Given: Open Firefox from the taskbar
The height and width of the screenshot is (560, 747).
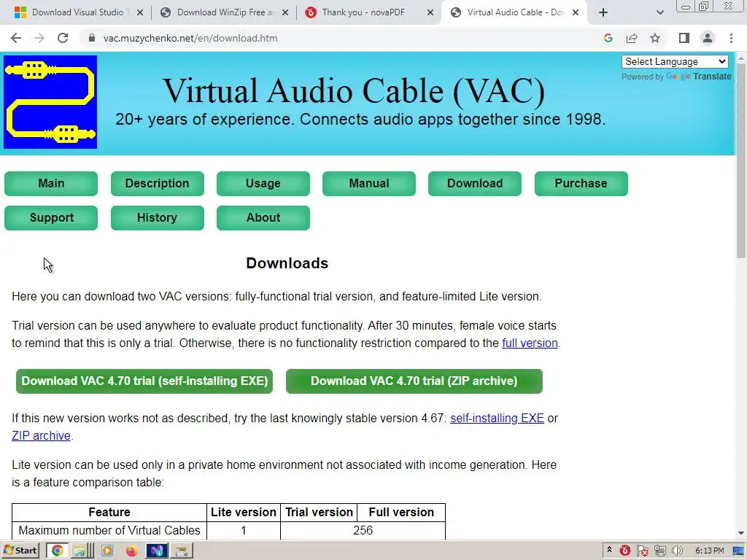Looking at the screenshot, I should coord(131,551).
